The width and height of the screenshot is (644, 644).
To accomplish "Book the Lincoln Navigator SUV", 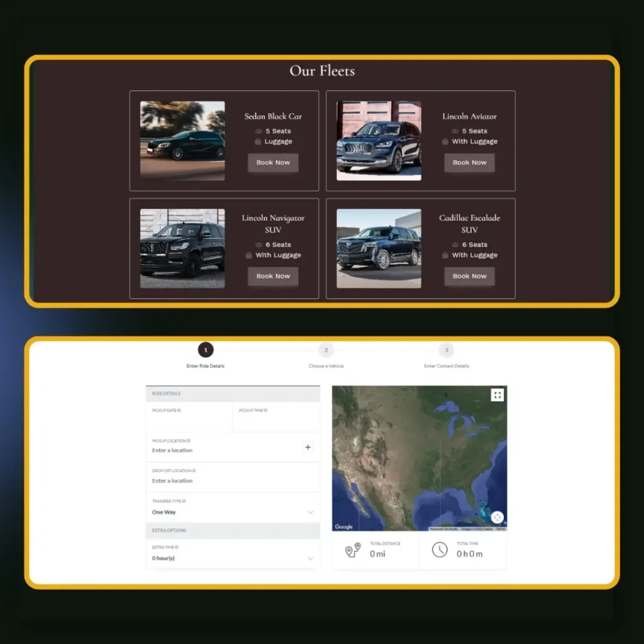I will (273, 276).
